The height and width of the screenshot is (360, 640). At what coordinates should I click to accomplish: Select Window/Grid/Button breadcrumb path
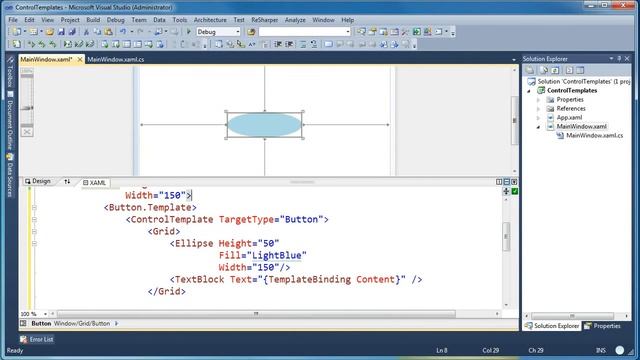[x=82, y=323]
